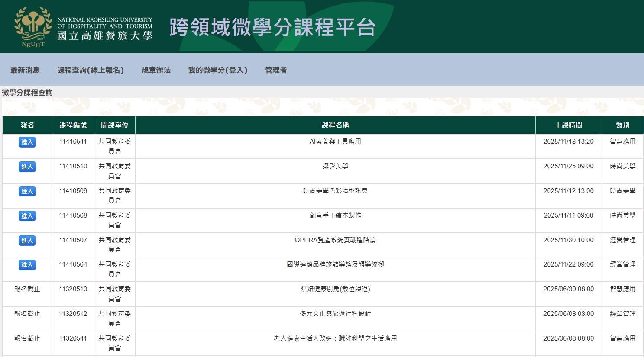
Task: Go to 規章辦法 page
Action: tap(156, 70)
